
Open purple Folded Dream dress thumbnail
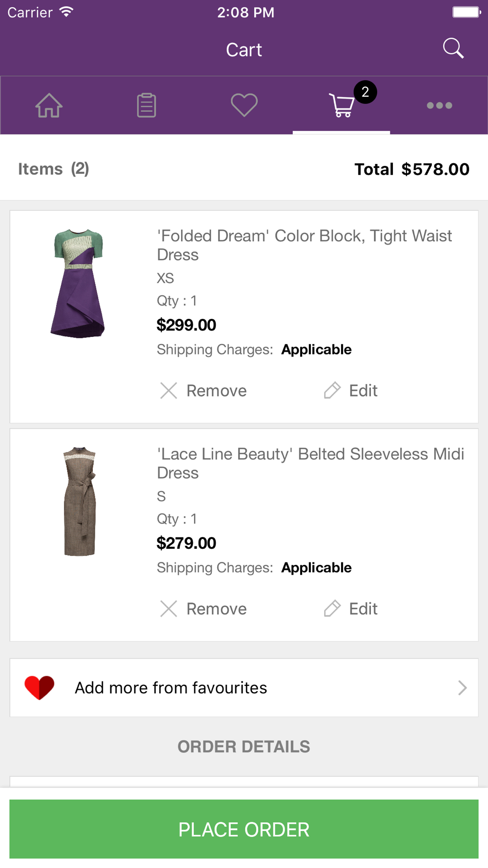point(78,283)
